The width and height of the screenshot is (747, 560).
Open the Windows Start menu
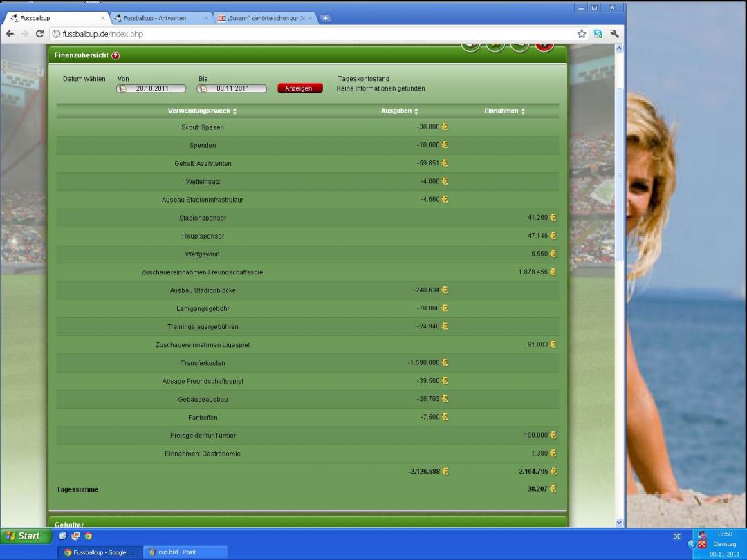pyautogui.click(x=25, y=536)
